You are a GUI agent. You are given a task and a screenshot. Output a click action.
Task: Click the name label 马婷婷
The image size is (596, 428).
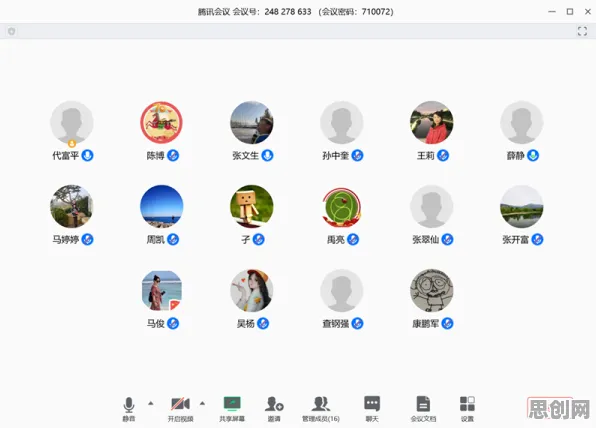[x=65, y=239]
